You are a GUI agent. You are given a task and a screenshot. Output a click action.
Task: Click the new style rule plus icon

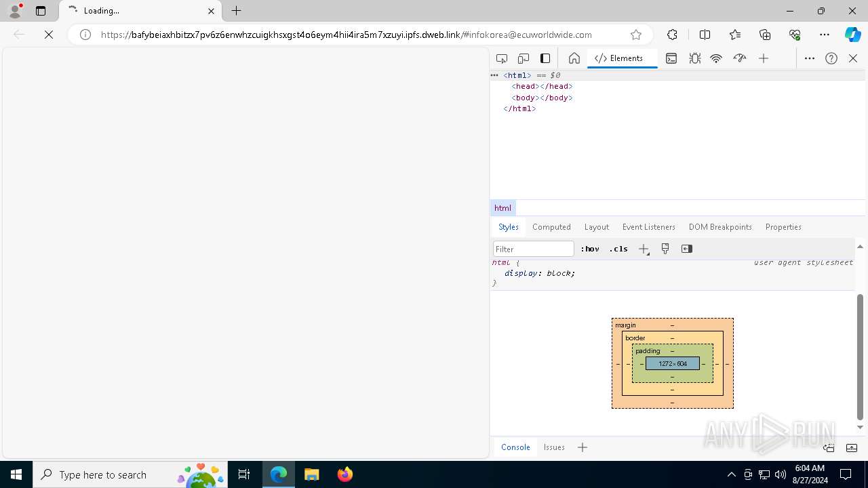[644, 249]
